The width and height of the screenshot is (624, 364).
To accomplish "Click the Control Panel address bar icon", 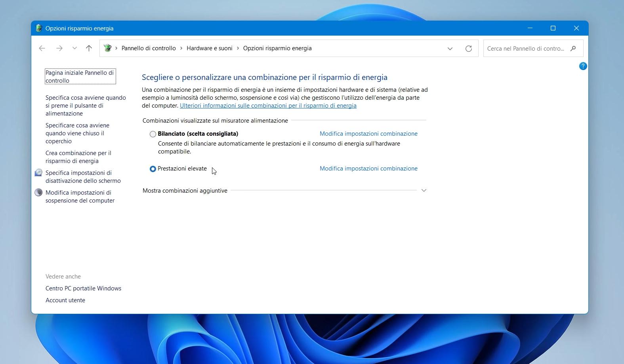I will 107,48.
